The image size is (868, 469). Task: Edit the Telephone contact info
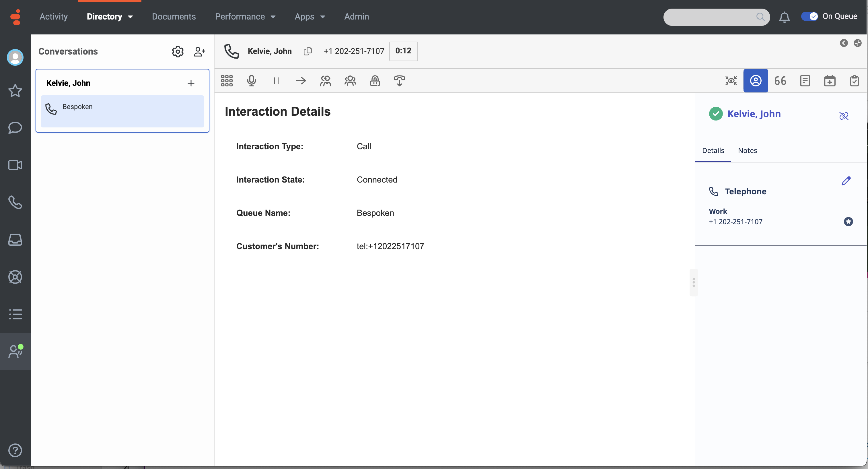click(x=846, y=181)
